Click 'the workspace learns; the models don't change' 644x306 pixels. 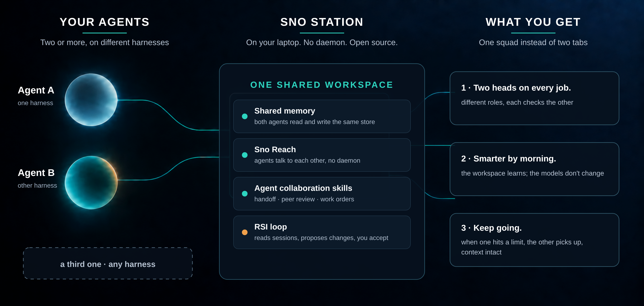[x=532, y=173]
